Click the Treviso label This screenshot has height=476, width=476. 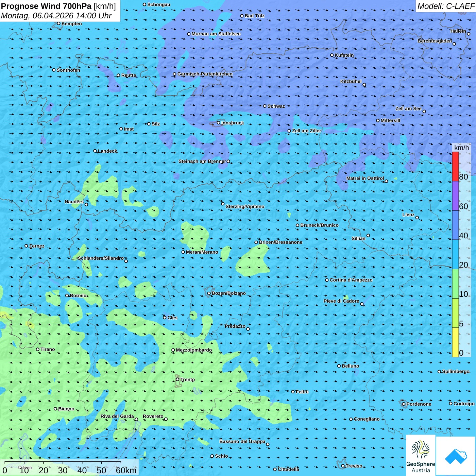point(354,466)
